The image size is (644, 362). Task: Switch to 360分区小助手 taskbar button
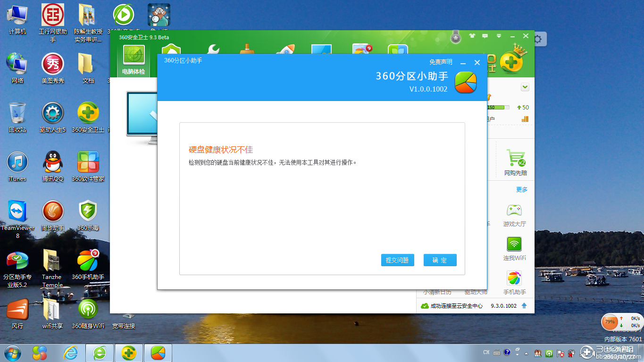pyautogui.click(x=158, y=353)
